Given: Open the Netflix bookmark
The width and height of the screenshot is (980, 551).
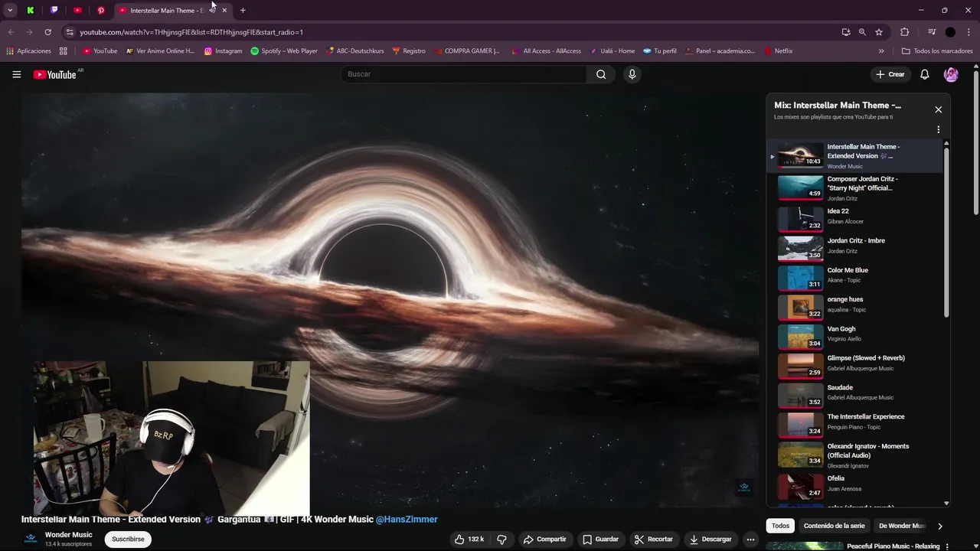Looking at the screenshot, I should click(778, 51).
